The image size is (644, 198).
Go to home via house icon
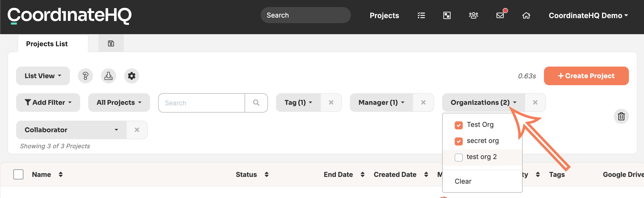526,16
